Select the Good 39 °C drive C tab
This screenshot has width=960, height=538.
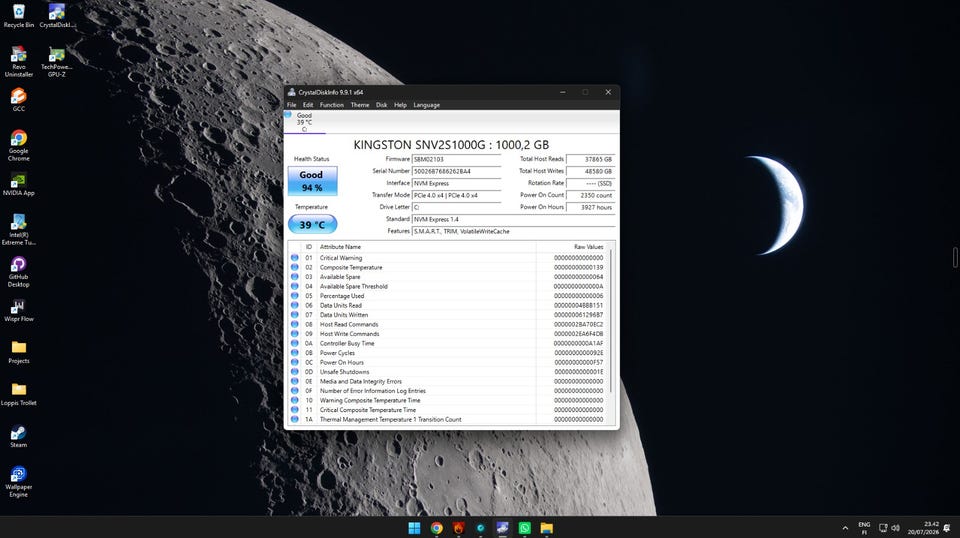point(304,122)
